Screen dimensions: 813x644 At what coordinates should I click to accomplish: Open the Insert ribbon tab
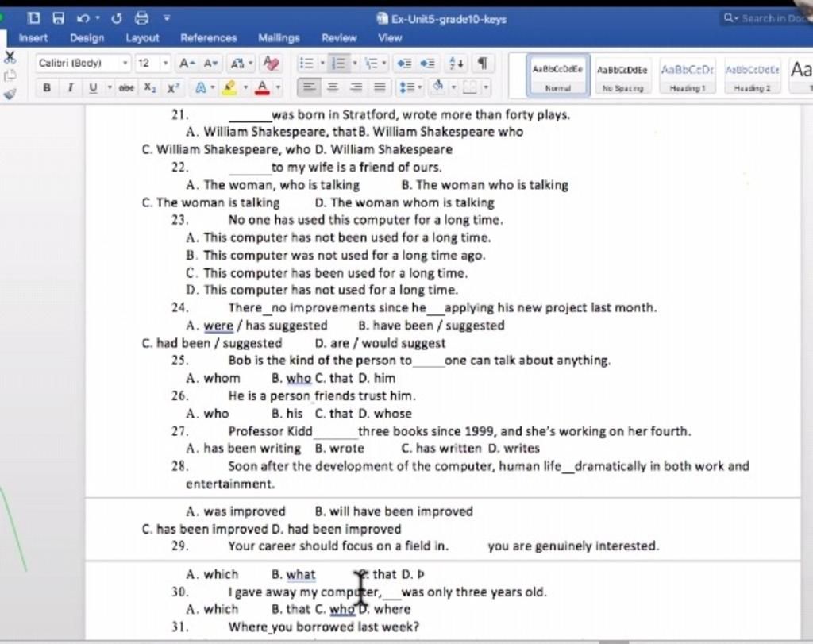(x=33, y=38)
